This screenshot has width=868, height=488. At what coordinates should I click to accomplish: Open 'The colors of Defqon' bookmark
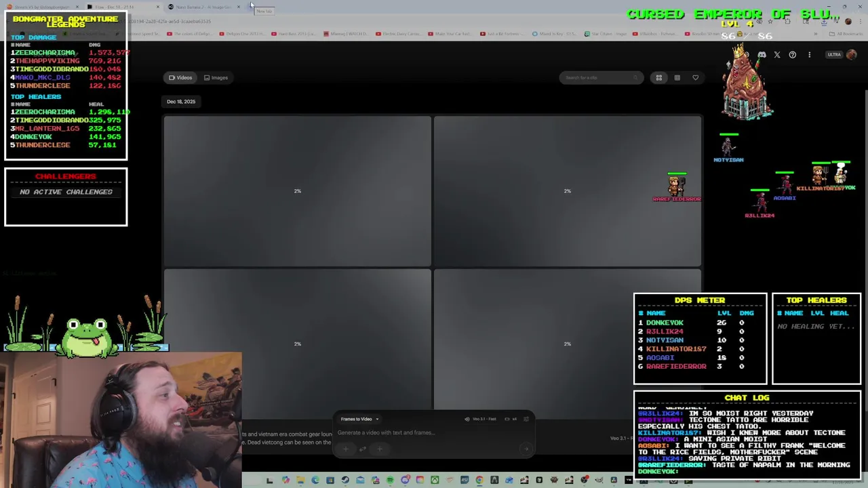coord(190,34)
